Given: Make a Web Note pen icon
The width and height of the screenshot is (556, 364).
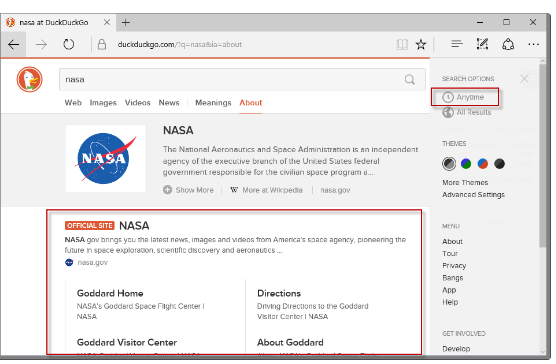Looking at the screenshot, I should click(482, 44).
